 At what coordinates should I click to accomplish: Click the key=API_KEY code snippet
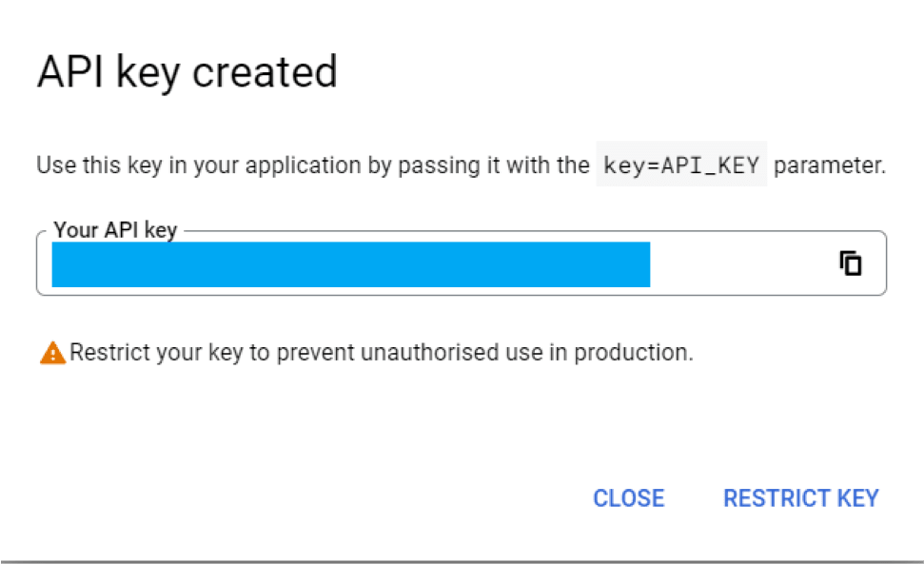[681, 165]
